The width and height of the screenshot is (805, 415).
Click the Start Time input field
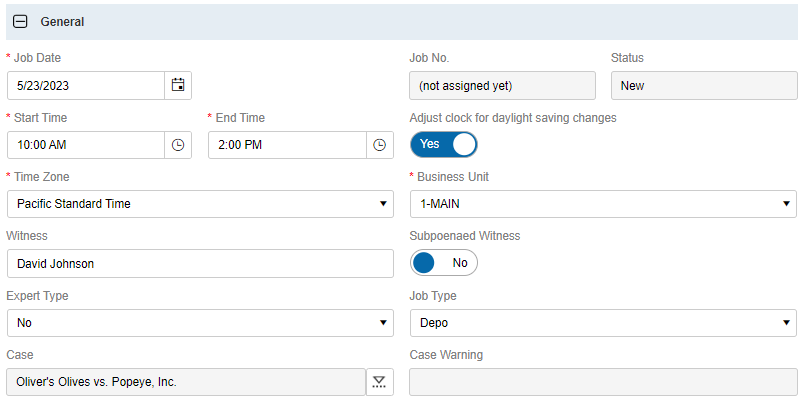pos(85,145)
